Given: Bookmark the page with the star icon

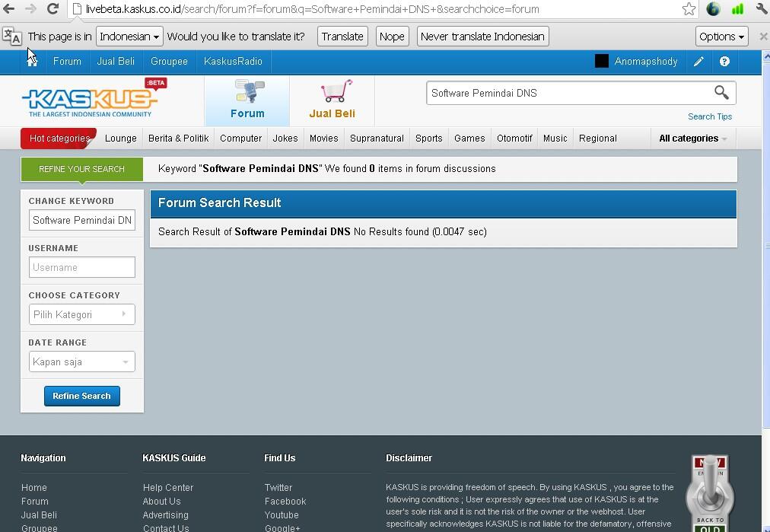Looking at the screenshot, I should pyautogui.click(x=689, y=9).
